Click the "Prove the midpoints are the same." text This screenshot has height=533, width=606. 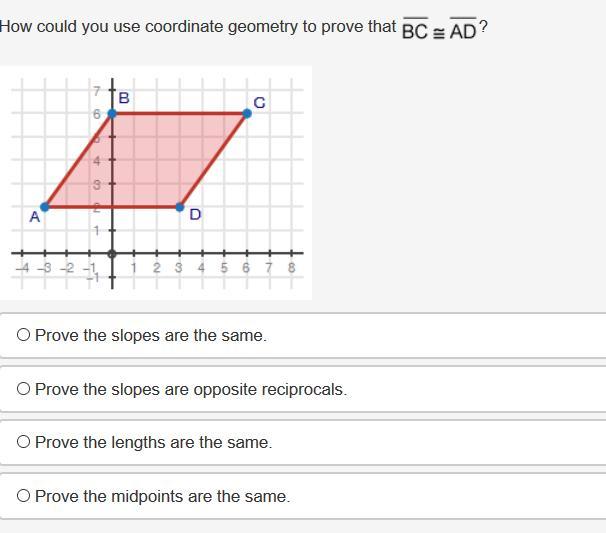click(162, 496)
